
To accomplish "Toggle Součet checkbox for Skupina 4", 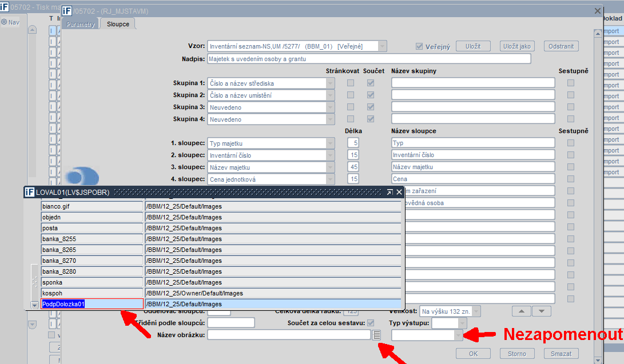I will coord(371,119).
